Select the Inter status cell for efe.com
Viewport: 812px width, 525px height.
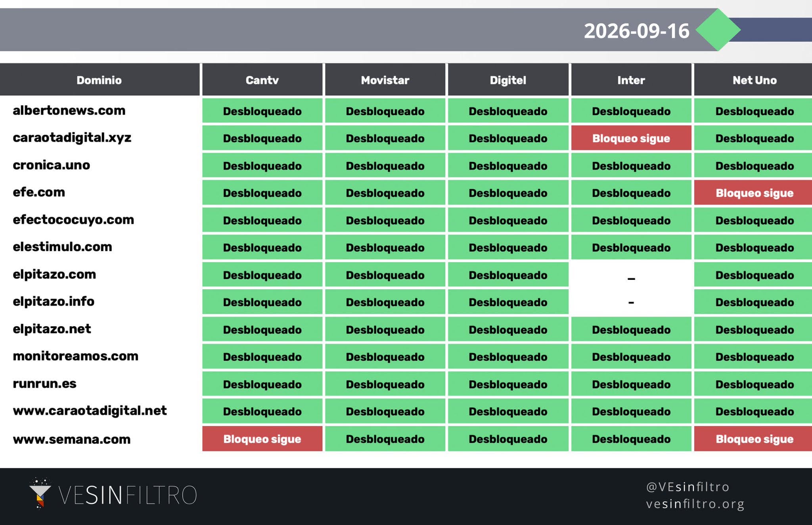point(631,193)
